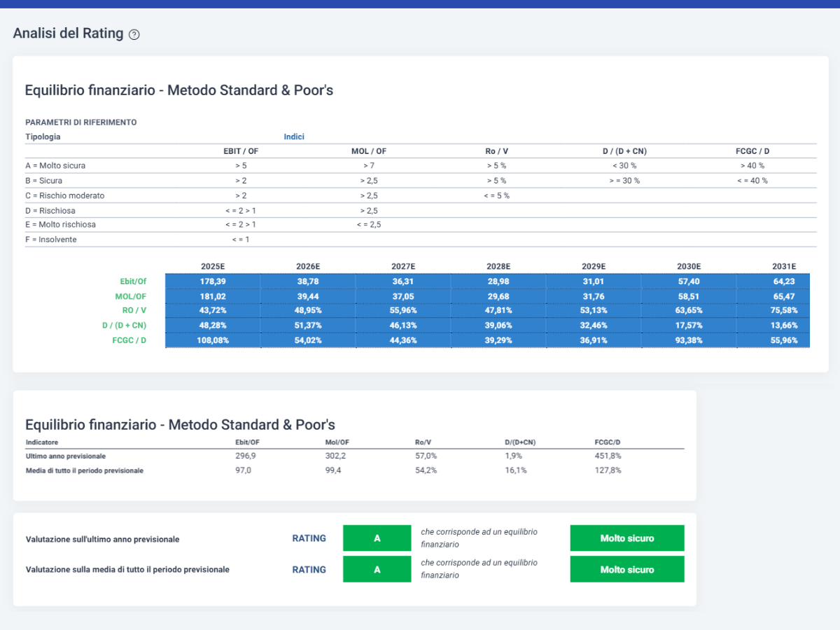This screenshot has width=840, height=630.
Task: Click the RO / V 2030E cell 63,65%
Action: point(689,311)
